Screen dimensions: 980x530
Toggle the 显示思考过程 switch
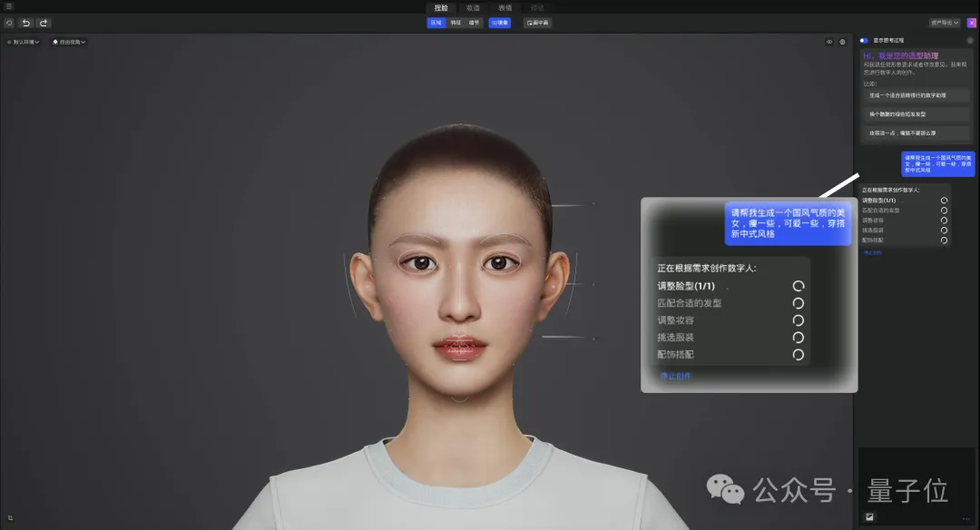pos(864,40)
